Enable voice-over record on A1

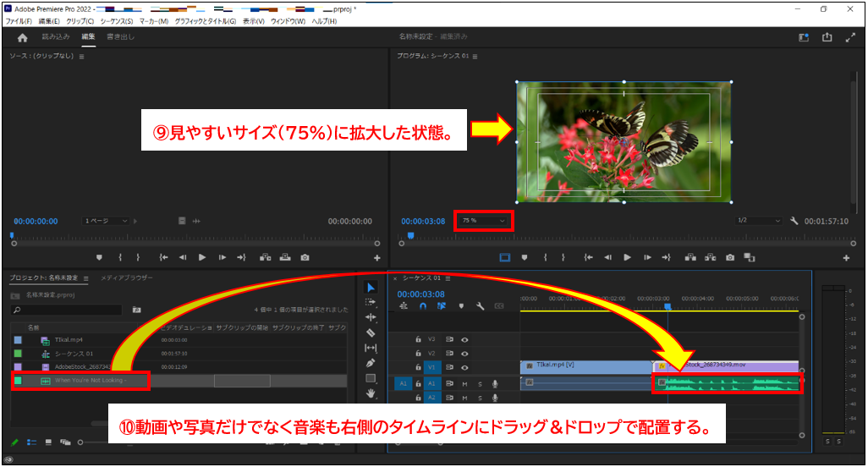(495, 383)
